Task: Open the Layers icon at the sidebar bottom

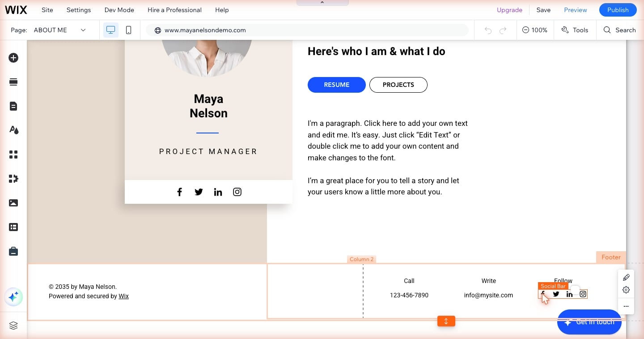Action: pyautogui.click(x=13, y=326)
